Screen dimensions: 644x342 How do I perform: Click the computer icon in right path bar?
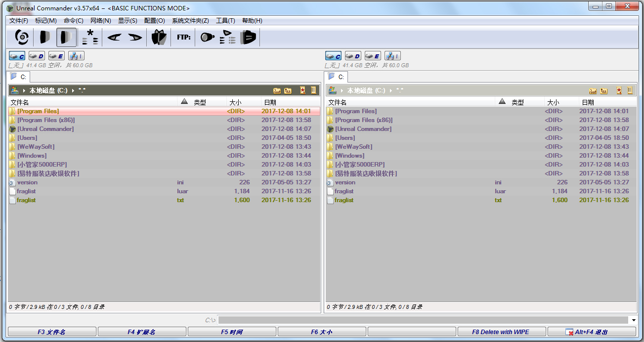click(333, 90)
